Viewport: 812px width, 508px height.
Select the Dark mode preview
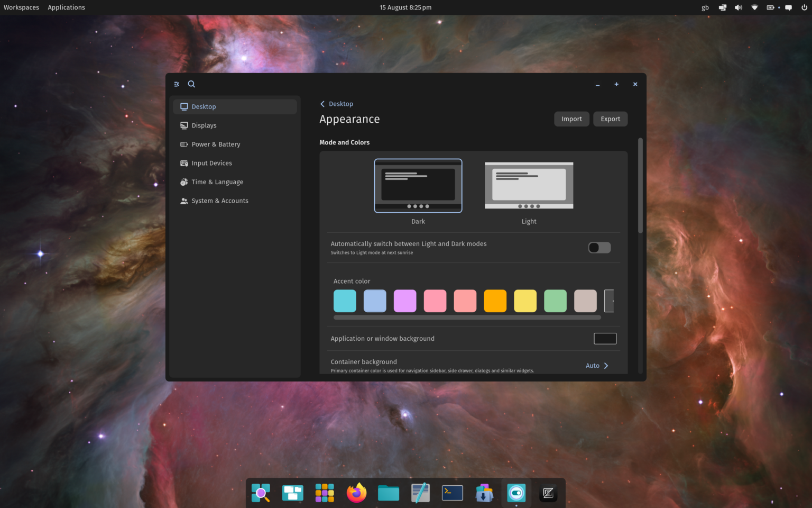coord(418,186)
